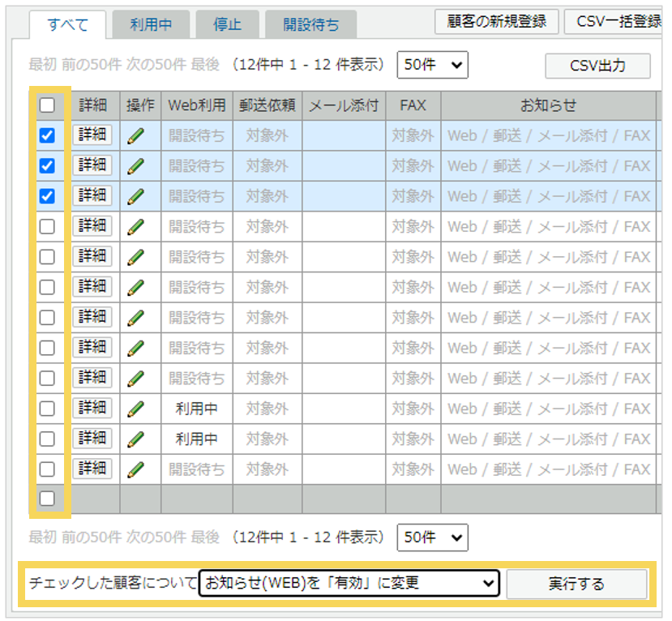This screenshot has width=672, height=621.
Task: Click the pencil edit icon in second row
Action: point(136,165)
